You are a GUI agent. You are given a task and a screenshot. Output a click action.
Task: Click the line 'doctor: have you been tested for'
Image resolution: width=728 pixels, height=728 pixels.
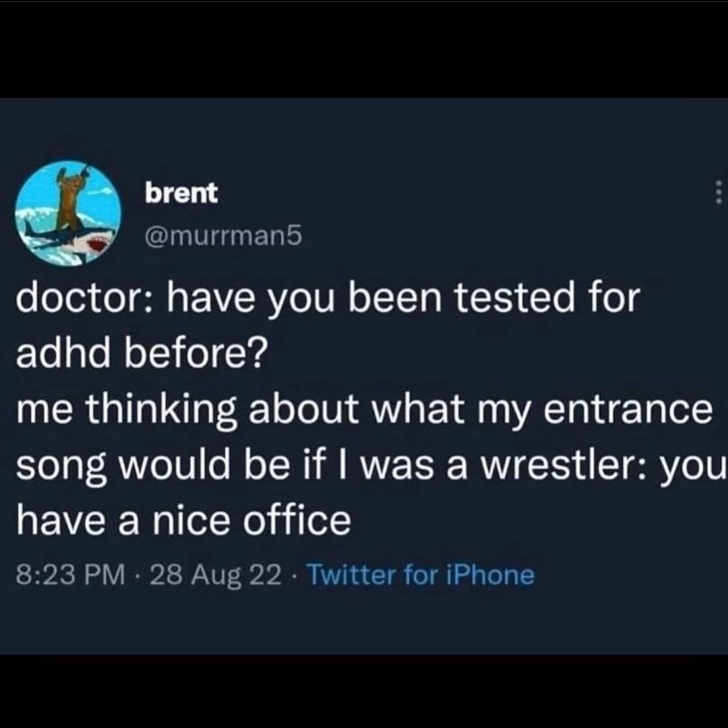[326, 298]
